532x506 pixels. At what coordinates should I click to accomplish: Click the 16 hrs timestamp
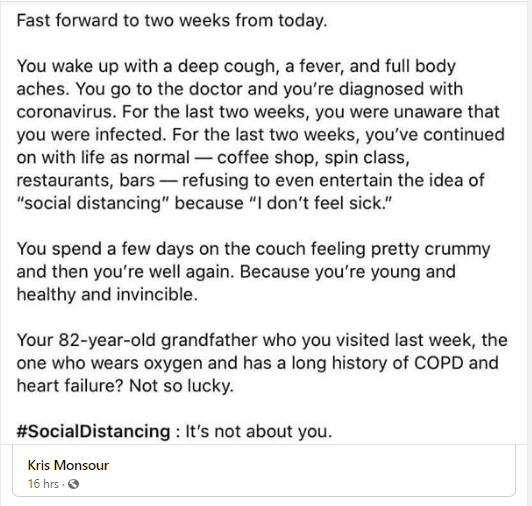(x=43, y=484)
